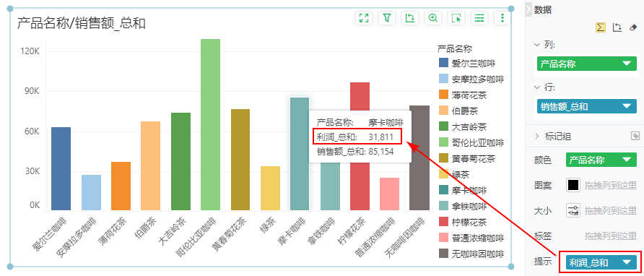The width and height of the screenshot is (644, 276).
Task: Click the 普通浓缩咖啡 pink bar
Action: [x=389, y=194]
